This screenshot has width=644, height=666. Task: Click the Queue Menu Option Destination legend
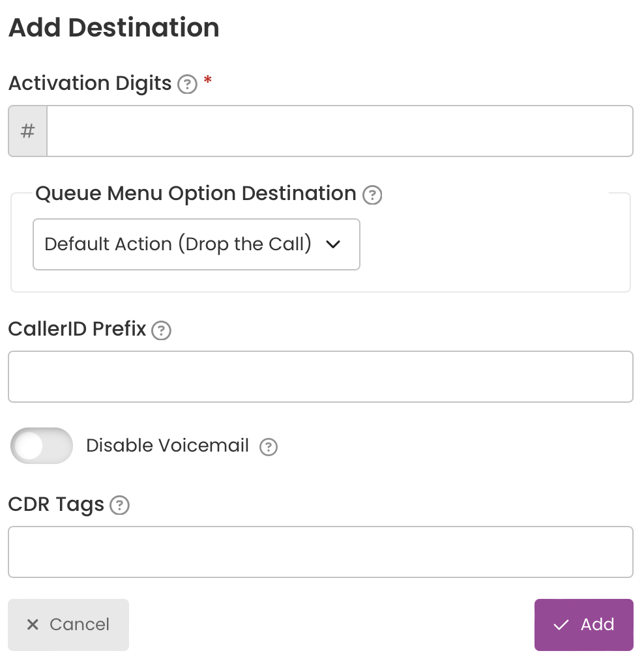(196, 194)
